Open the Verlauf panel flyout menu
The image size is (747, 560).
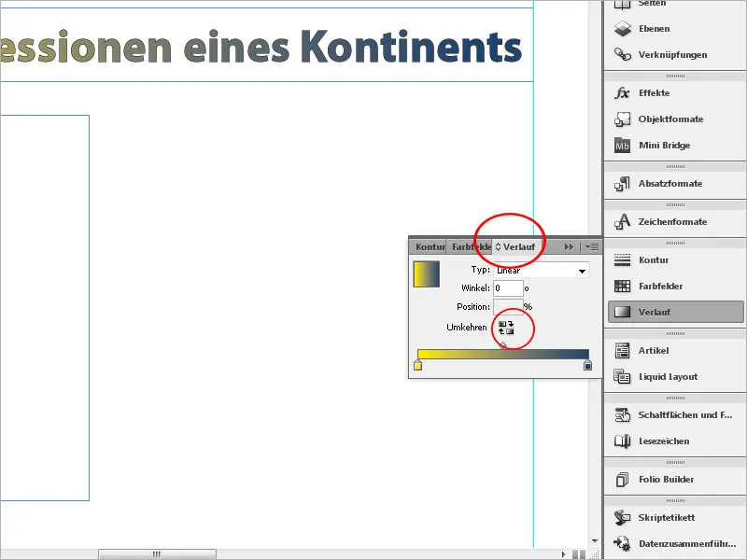point(592,246)
